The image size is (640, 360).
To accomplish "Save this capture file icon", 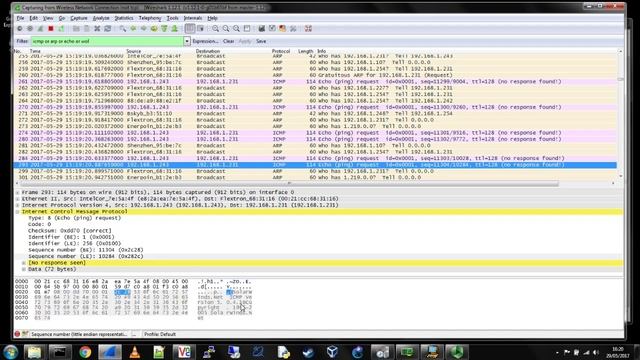I will coord(87,29).
